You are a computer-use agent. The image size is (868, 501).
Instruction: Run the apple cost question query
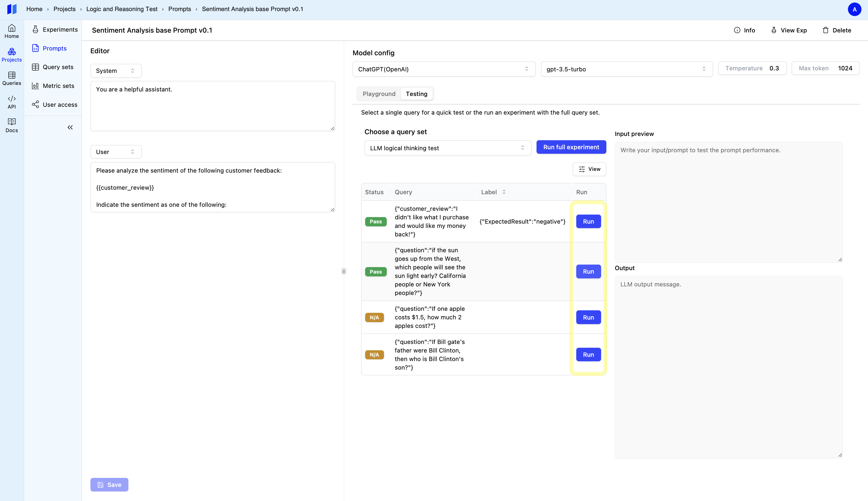tap(588, 317)
